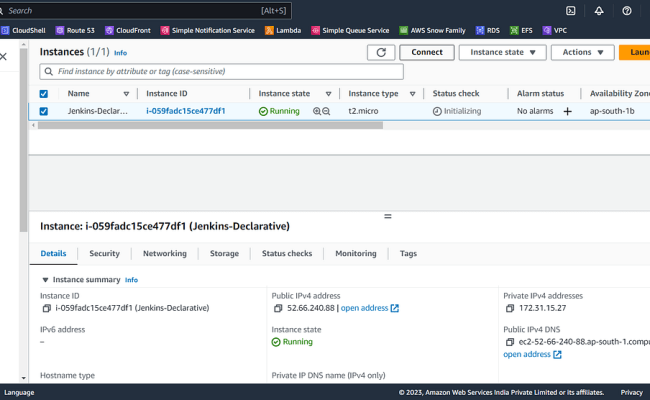Open CloudFront service shortcut
This screenshot has height=400, width=650.
128,30
